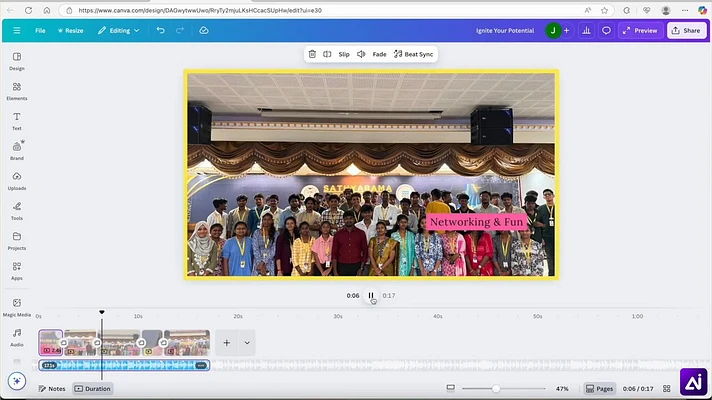Screen dimensions: 712x400
Task: Add a new page with plus button
Action: click(x=227, y=343)
